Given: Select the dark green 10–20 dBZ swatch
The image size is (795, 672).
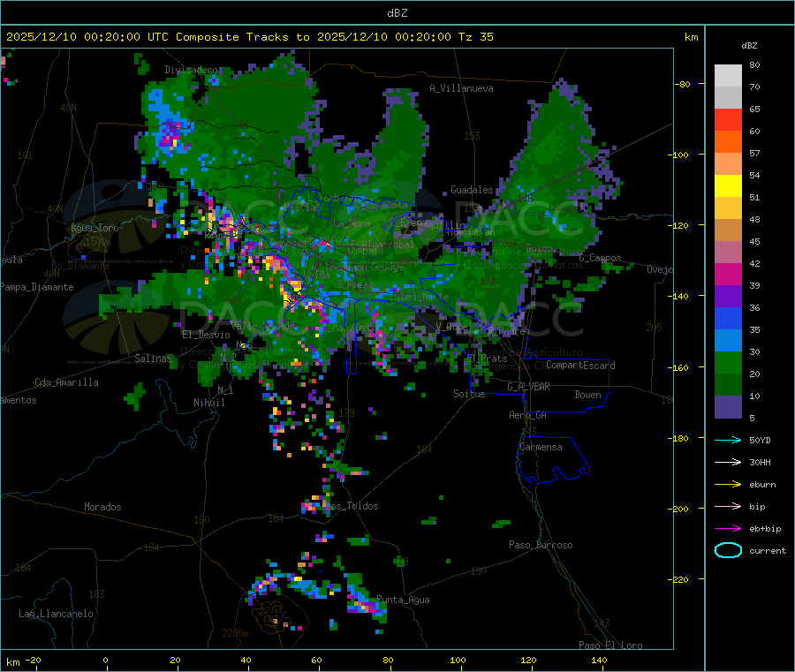Looking at the screenshot, I should click(x=728, y=385).
